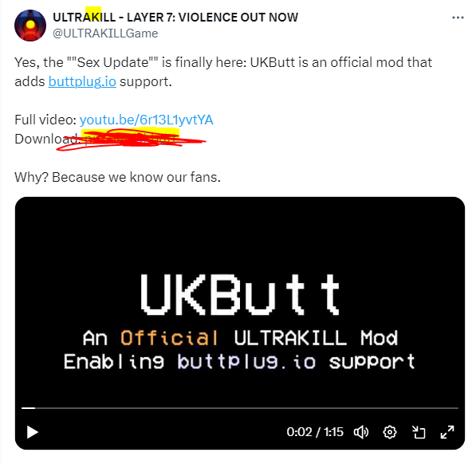Click the 'Sex Update' tweet text line
The height and width of the screenshot is (464, 476).
tap(223, 62)
